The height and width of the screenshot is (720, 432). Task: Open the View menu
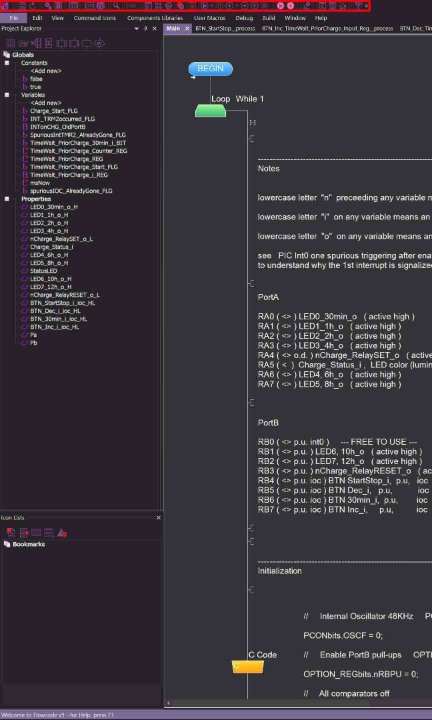57,18
